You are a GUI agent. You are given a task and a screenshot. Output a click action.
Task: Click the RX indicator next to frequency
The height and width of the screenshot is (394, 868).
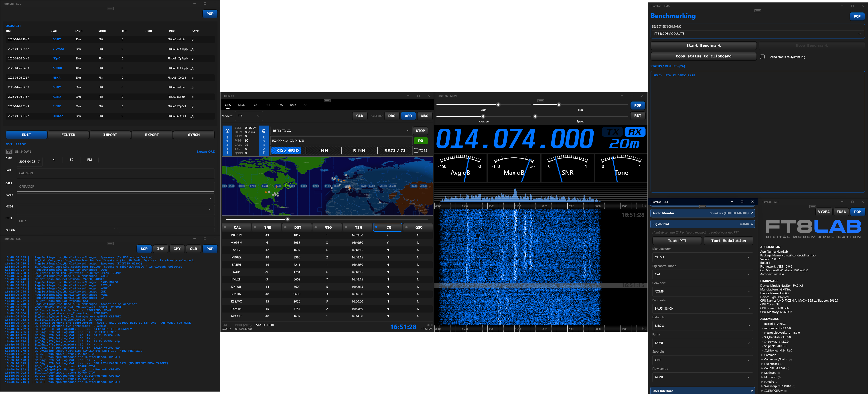click(x=635, y=132)
